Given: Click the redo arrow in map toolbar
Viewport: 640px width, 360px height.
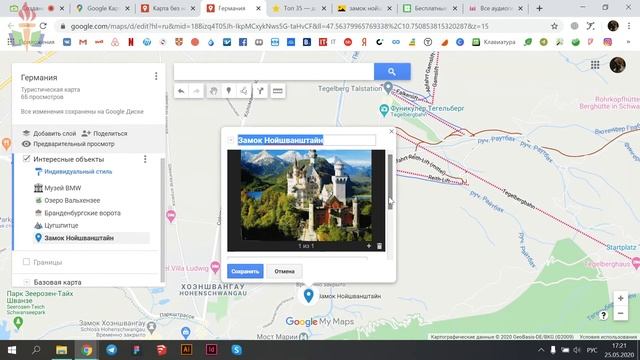Looking at the screenshot, I should click(196, 91).
